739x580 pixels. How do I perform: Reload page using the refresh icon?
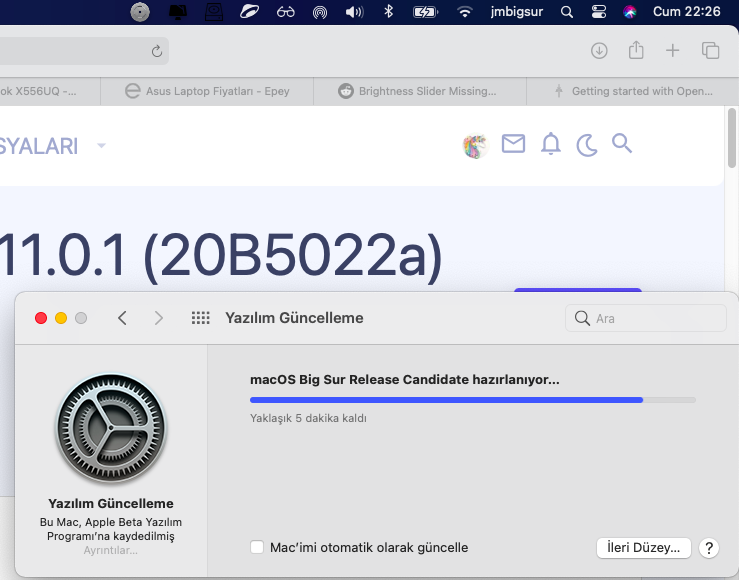pyautogui.click(x=157, y=51)
